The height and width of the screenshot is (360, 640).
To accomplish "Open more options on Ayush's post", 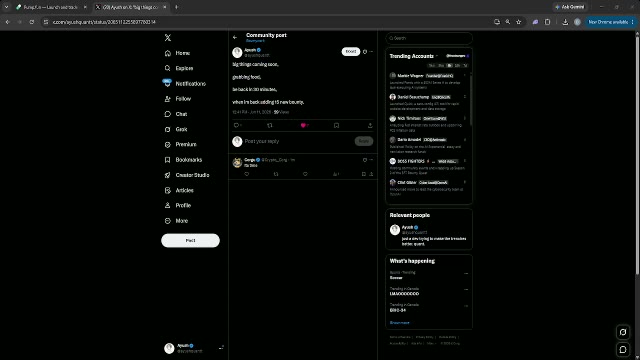I will coord(371,52).
